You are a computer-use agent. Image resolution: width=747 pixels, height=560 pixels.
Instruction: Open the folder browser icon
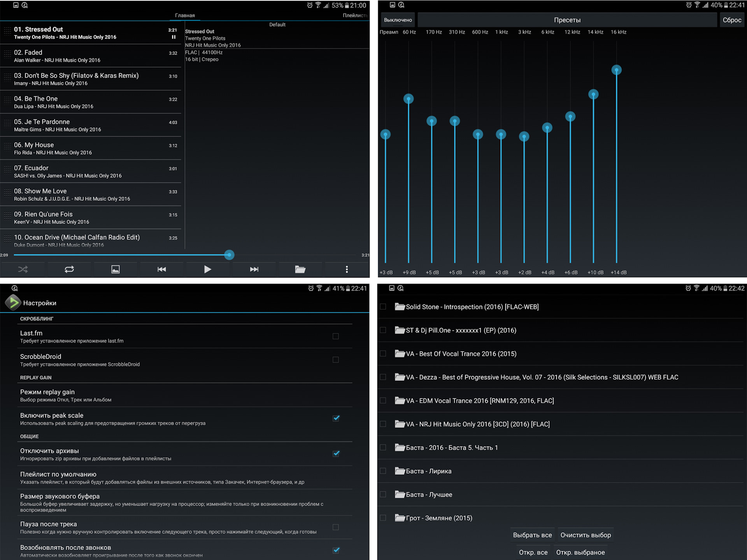(300, 269)
